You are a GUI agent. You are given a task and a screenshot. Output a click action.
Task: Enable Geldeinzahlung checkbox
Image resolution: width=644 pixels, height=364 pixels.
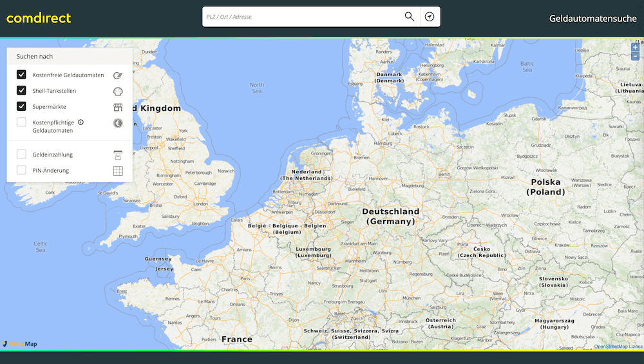(x=21, y=154)
